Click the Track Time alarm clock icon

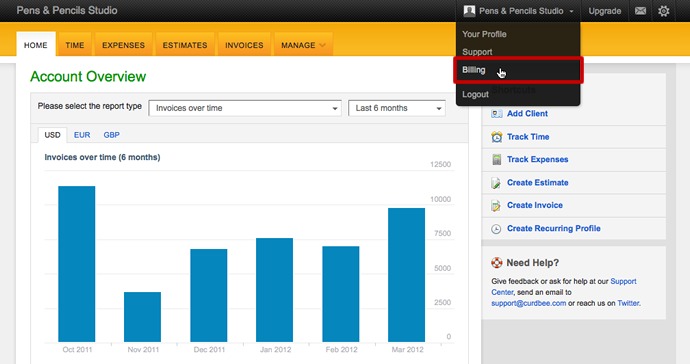(497, 137)
